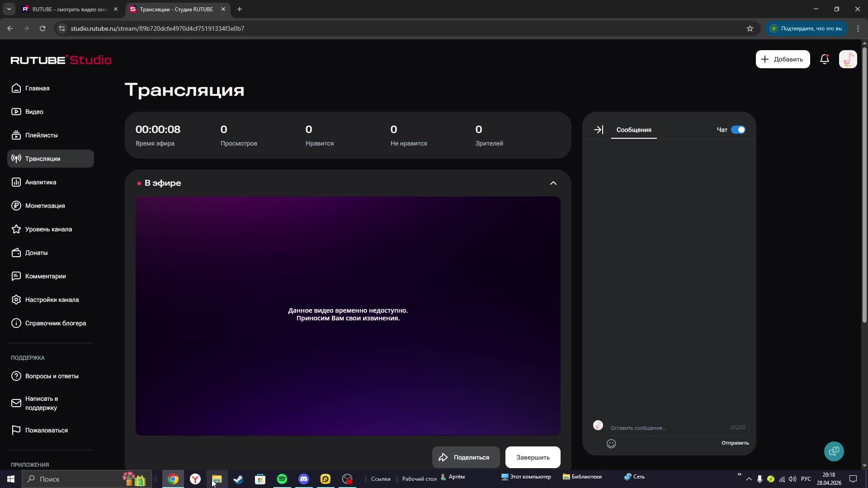Show hidden system tray icons
Viewport: 868px width, 488px height.
[749, 479]
